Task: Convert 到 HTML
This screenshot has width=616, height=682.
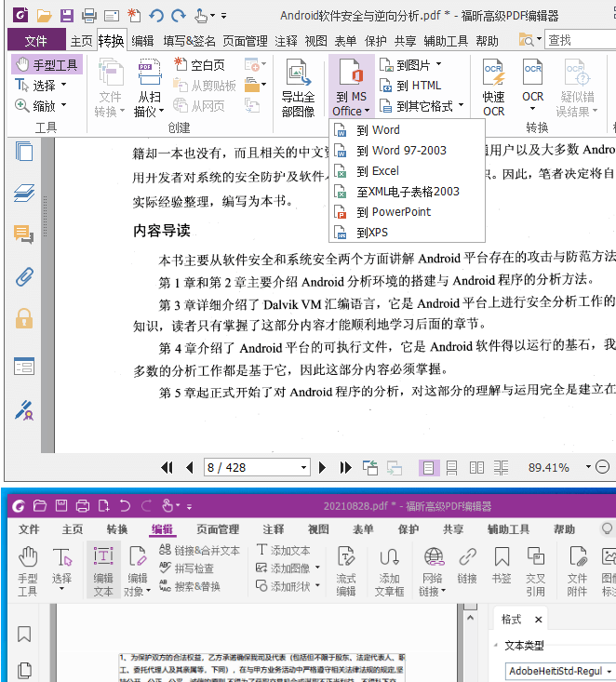Action: (410, 86)
